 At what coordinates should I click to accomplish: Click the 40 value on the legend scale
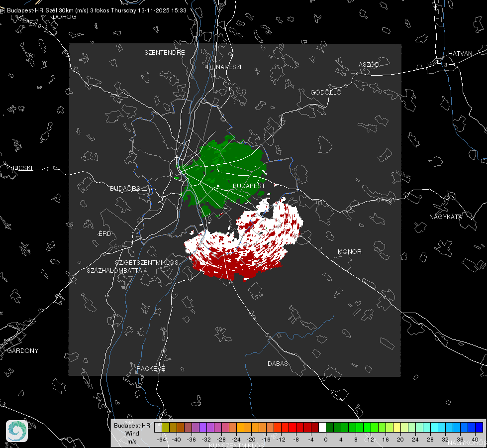tap(475, 440)
